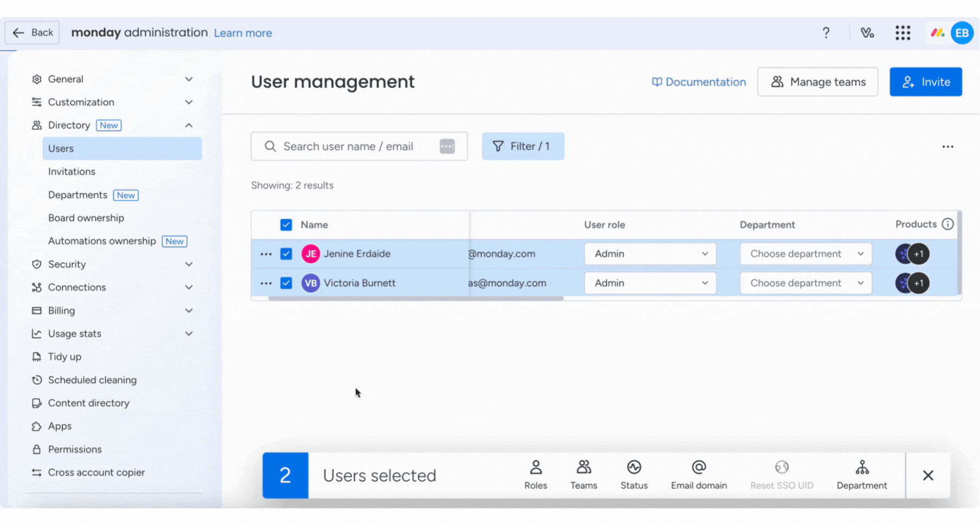Select Users in the Directory menu

[x=122, y=148]
